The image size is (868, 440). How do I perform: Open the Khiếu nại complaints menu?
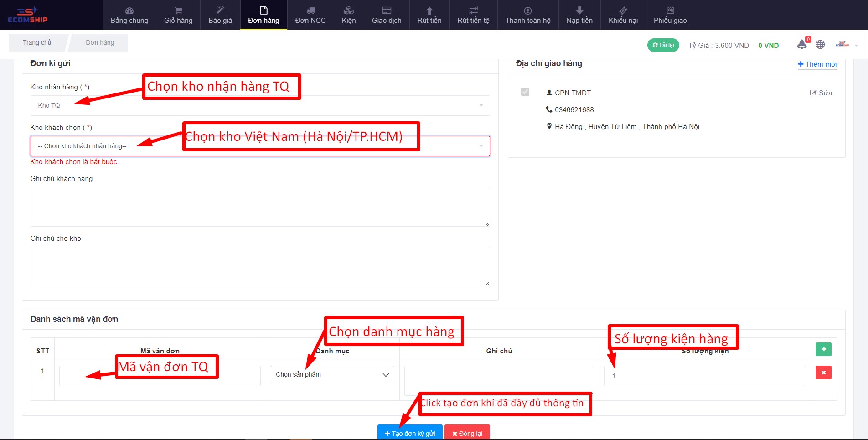coord(623,15)
